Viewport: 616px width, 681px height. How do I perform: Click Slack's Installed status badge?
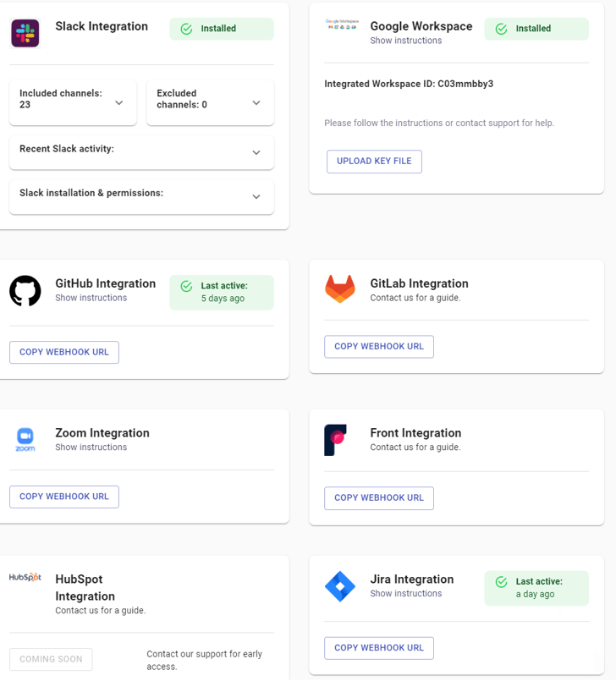click(221, 29)
